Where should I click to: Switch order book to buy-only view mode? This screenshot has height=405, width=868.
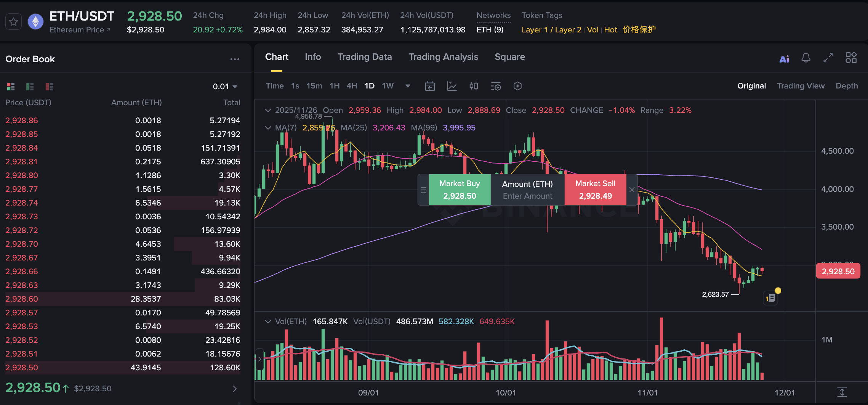(x=29, y=87)
